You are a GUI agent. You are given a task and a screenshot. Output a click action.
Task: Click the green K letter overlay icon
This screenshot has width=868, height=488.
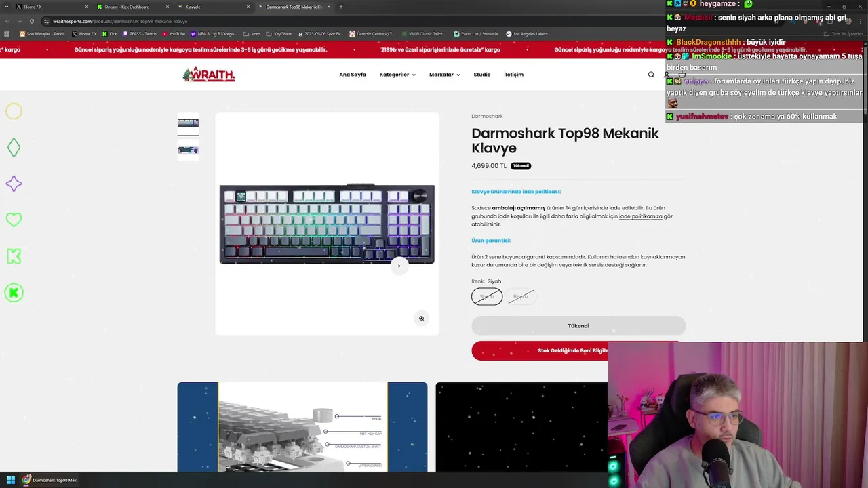(14, 256)
